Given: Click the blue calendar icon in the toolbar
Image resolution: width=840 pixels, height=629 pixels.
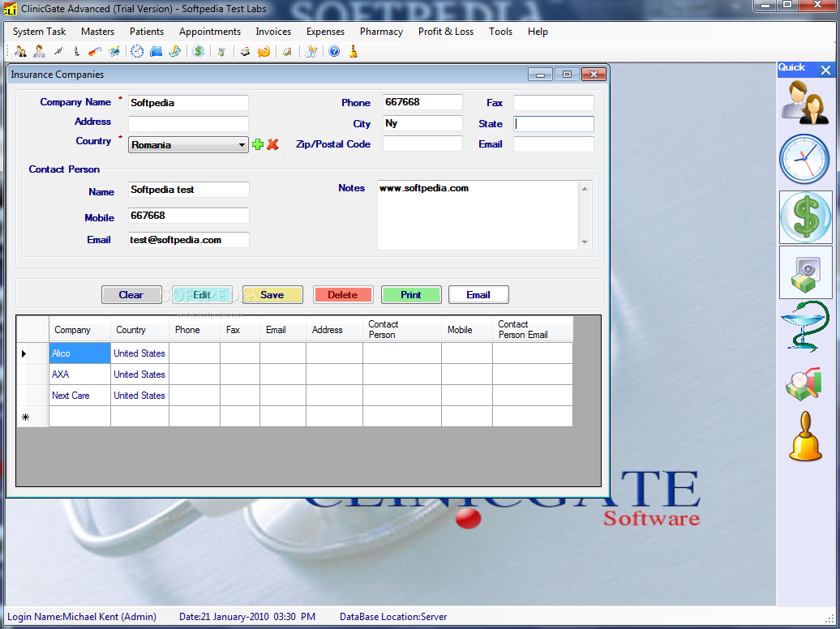Looking at the screenshot, I should (156, 51).
